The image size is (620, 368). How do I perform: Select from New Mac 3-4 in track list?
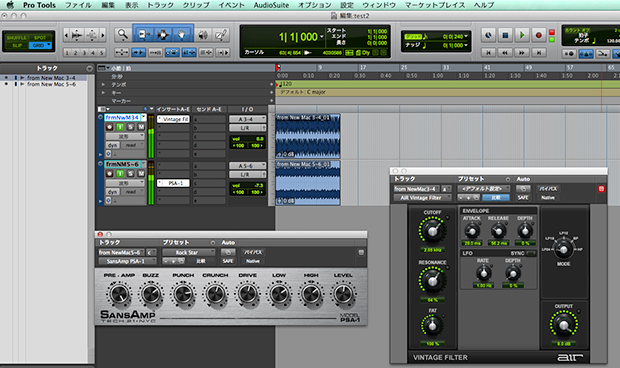click(x=51, y=78)
